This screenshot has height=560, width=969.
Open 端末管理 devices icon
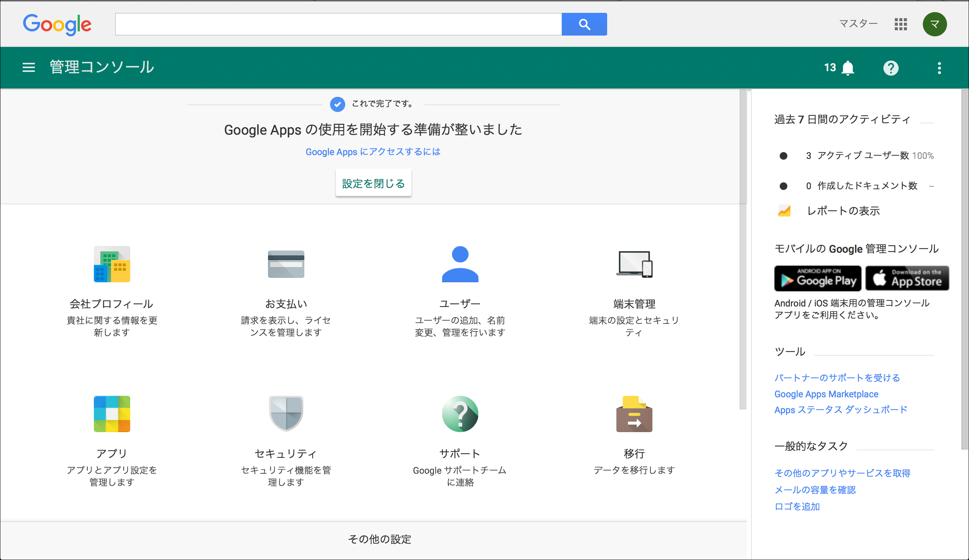pos(634,264)
